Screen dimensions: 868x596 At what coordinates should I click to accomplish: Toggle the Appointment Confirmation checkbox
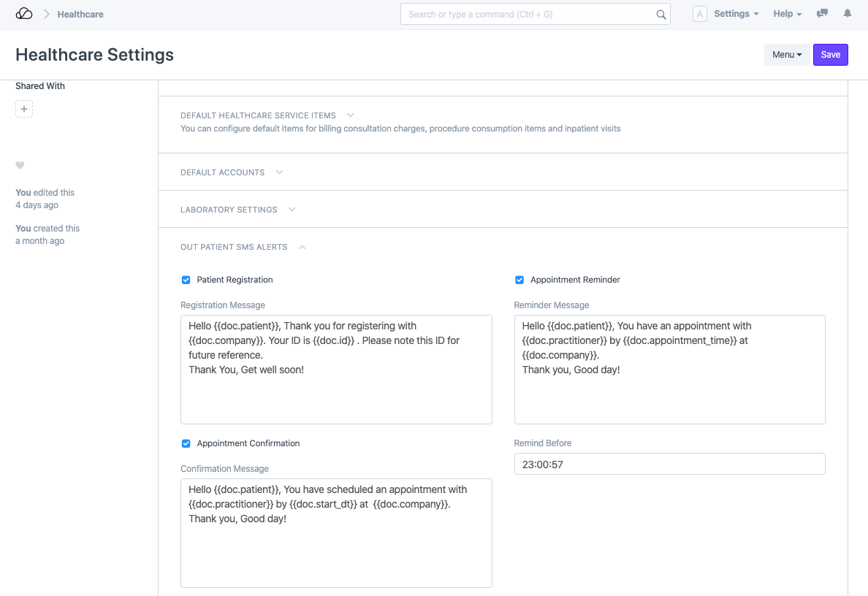point(186,443)
